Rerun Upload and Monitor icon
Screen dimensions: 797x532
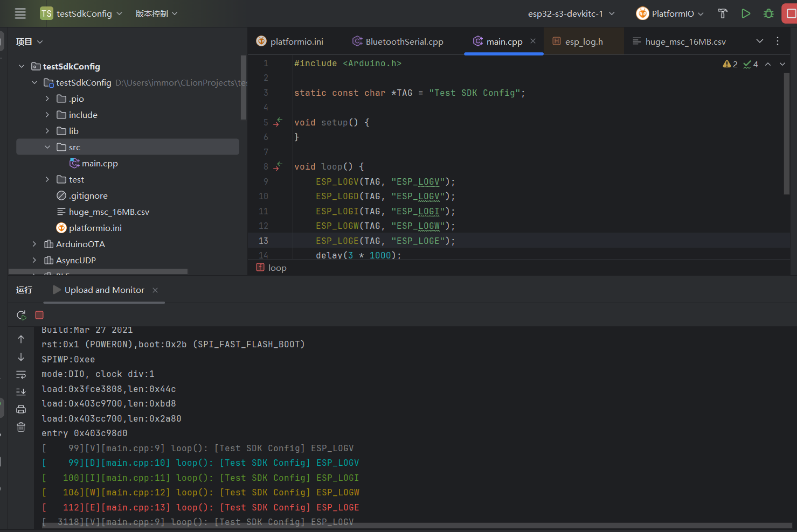(x=22, y=315)
